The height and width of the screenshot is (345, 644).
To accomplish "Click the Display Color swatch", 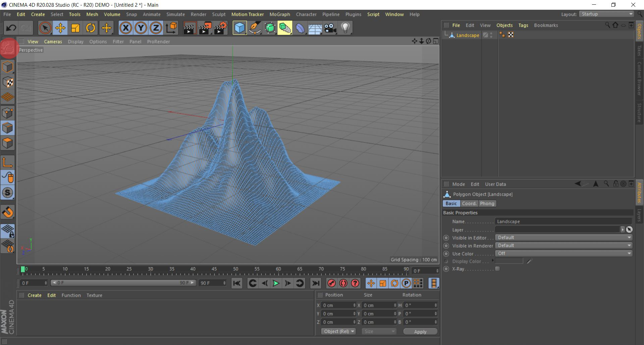I will click(509, 261).
